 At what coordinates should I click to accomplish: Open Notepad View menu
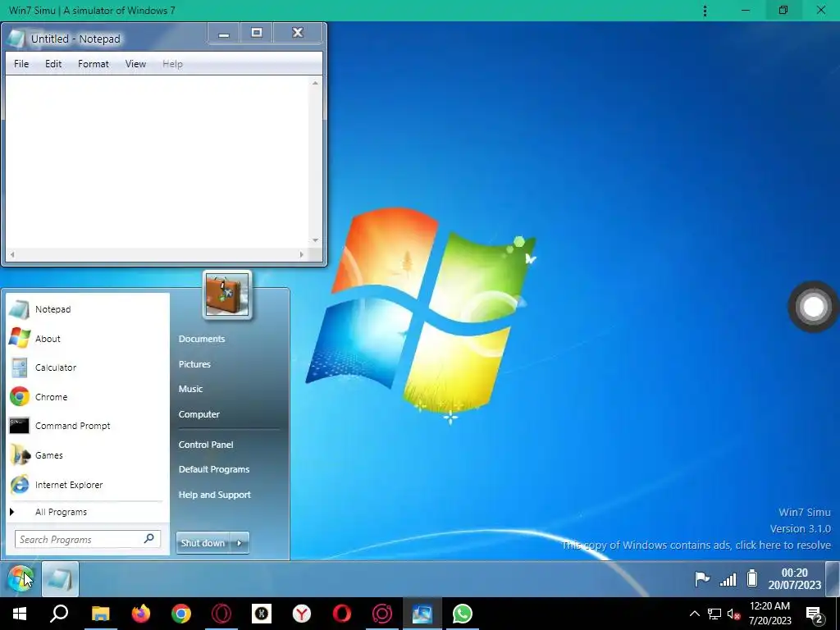[135, 64]
